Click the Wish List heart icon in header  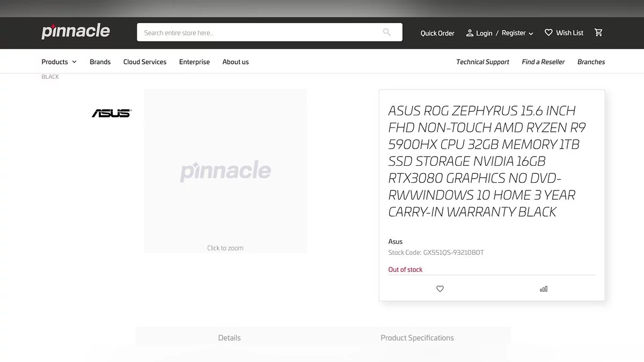pyautogui.click(x=548, y=33)
